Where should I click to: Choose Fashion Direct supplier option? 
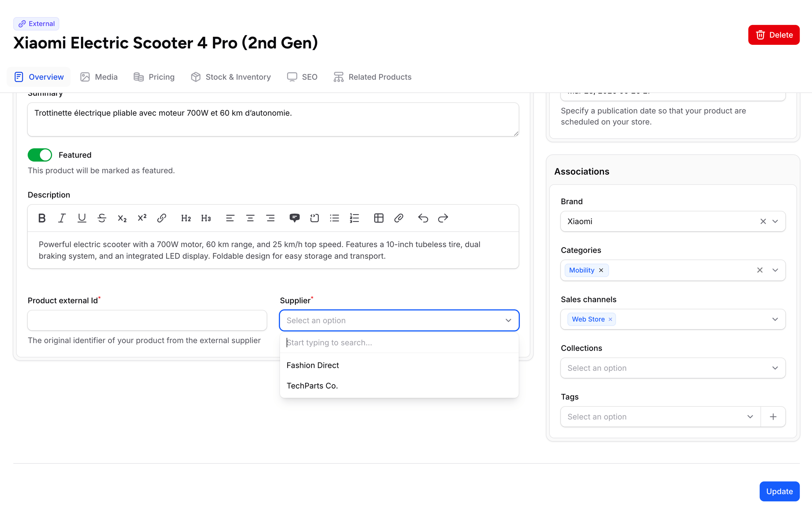[x=399, y=365]
